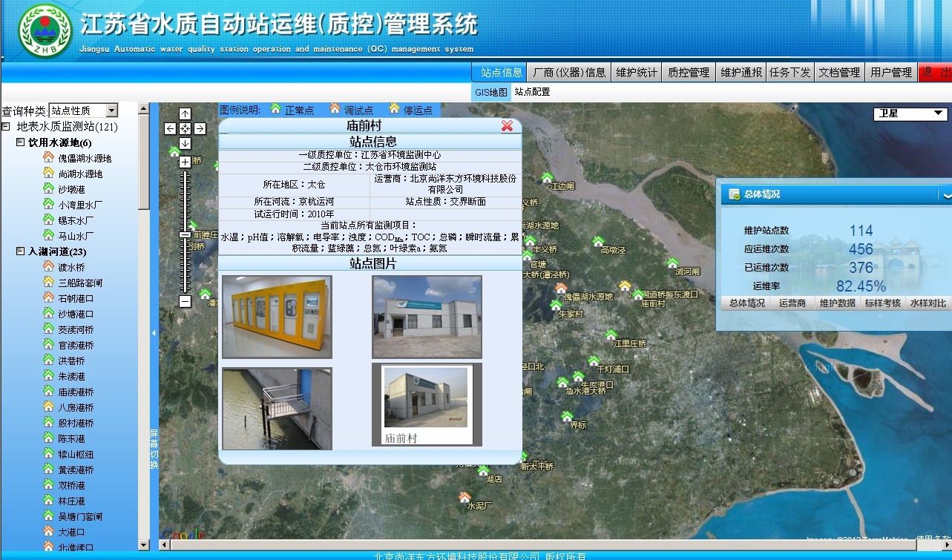Reset map view with center pan icon
The width and height of the screenshot is (952, 560).
185,128
